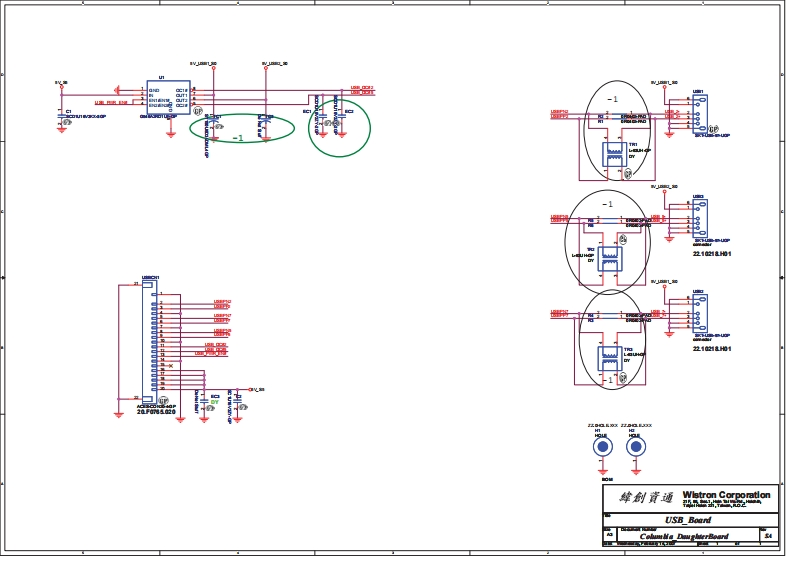
Task: Select the H2 mounting hole symbol
Action: pyautogui.click(x=635, y=447)
